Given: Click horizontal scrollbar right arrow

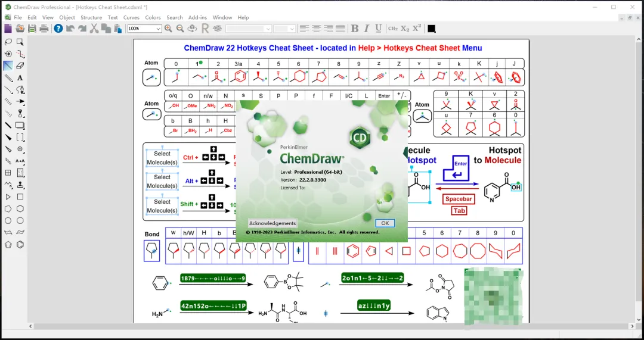Looking at the screenshot, I should coord(633,326).
